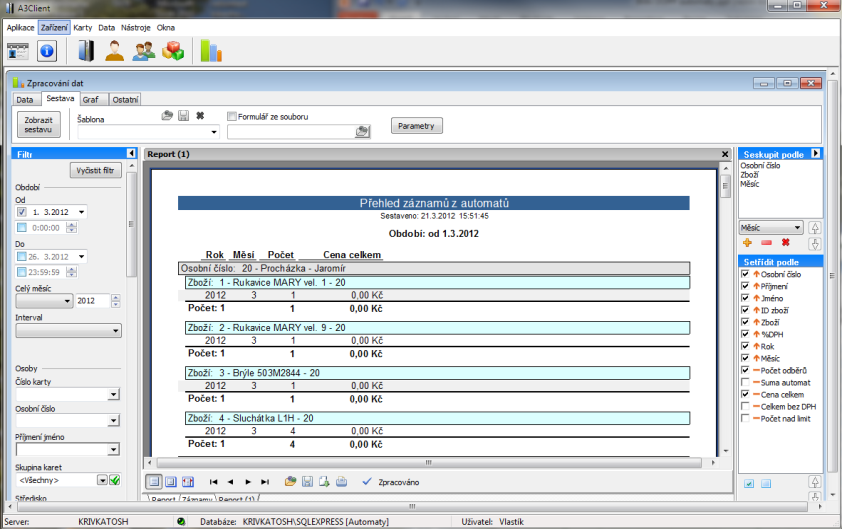Check Suma automat sort checkbox

(x=745, y=382)
